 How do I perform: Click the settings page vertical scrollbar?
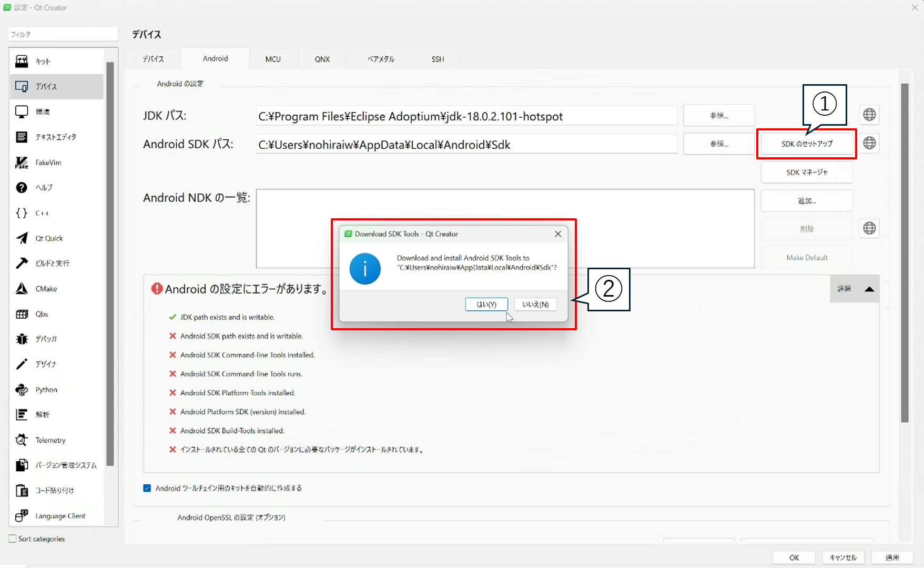905,252
